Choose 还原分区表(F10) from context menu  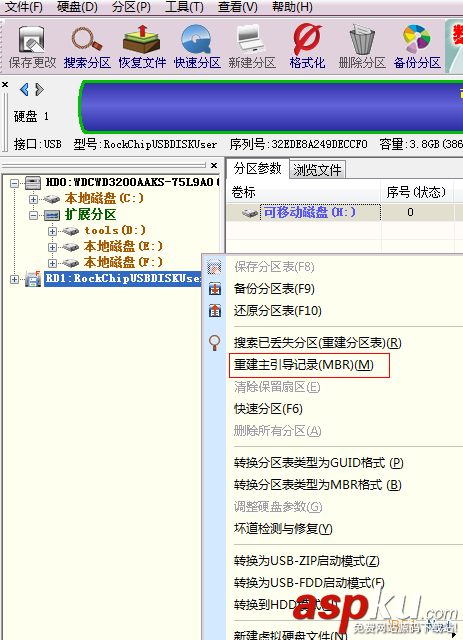point(278,311)
